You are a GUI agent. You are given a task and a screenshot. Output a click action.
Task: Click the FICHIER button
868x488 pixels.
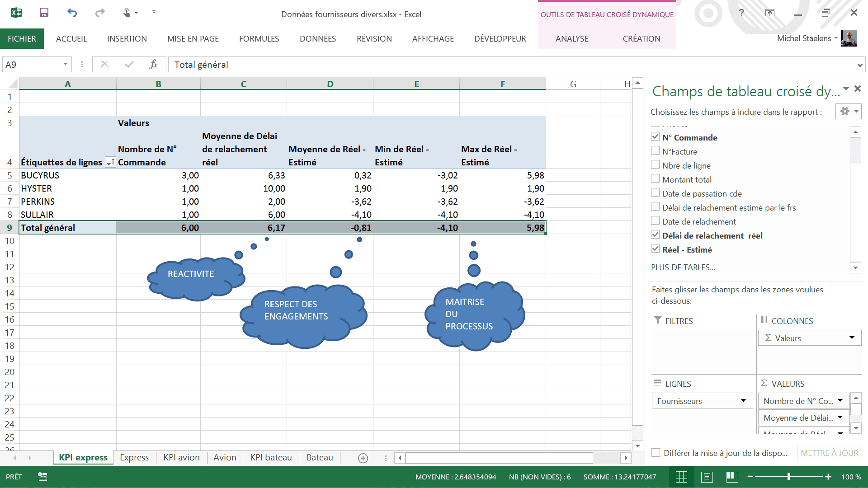[x=22, y=39]
